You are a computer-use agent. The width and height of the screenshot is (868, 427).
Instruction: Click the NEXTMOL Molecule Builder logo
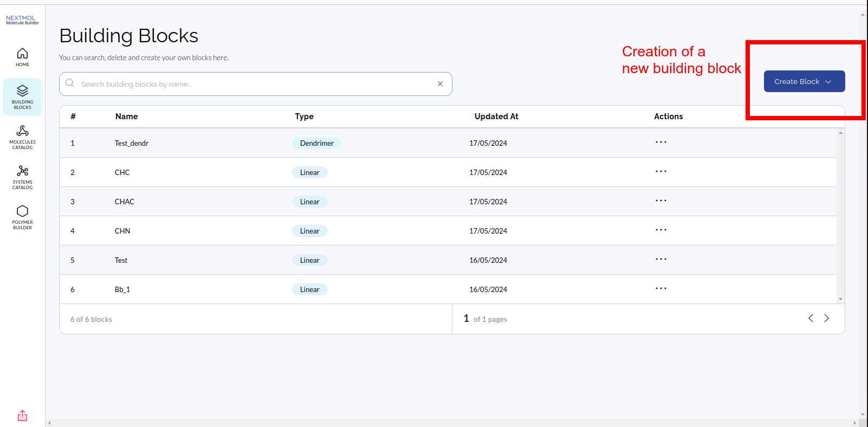click(22, 20)
